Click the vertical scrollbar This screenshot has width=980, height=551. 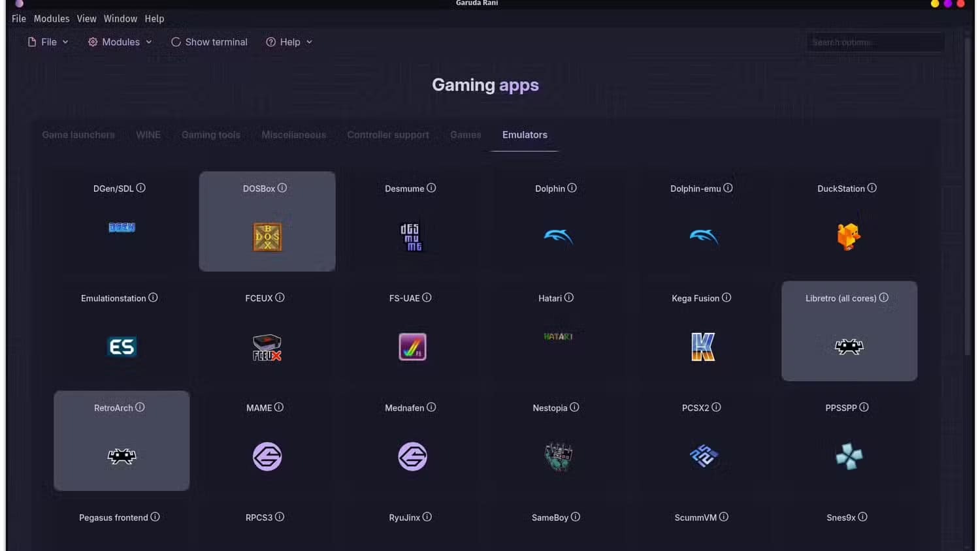tap(968, 196)
